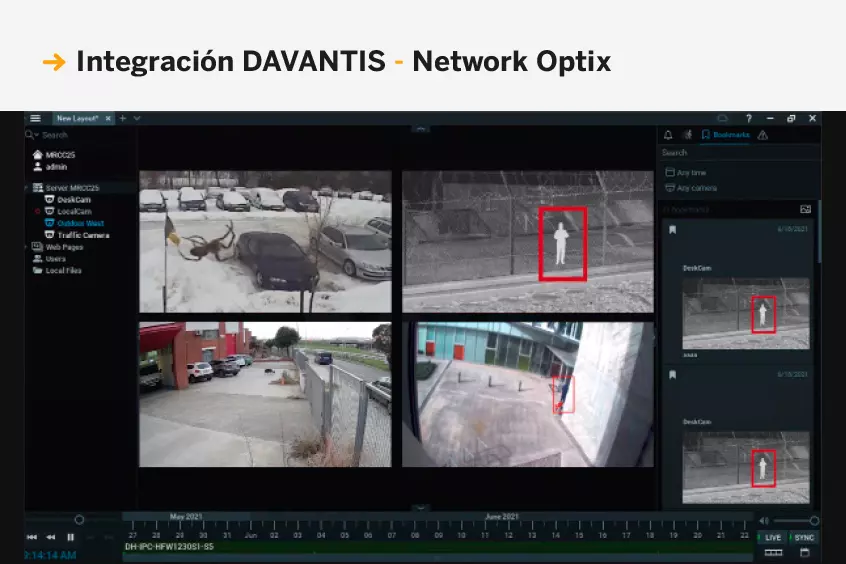Select Outdoor West camera in tree
Screen dimensions: 846x564
80,223
